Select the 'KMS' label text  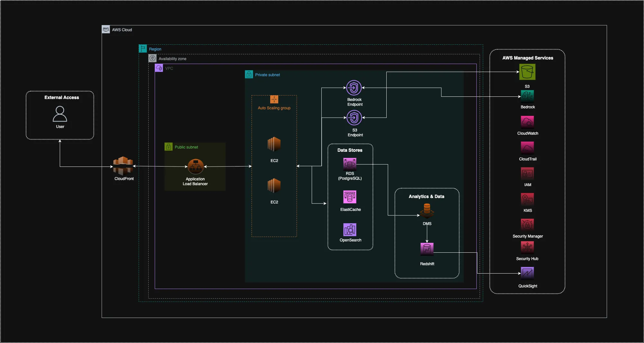528,211
